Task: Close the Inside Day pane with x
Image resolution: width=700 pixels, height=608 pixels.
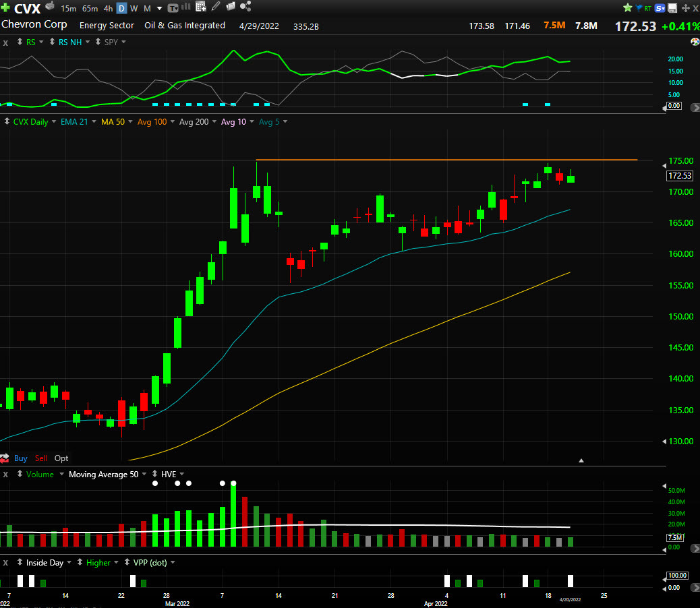Action: (x=5, y=563)
